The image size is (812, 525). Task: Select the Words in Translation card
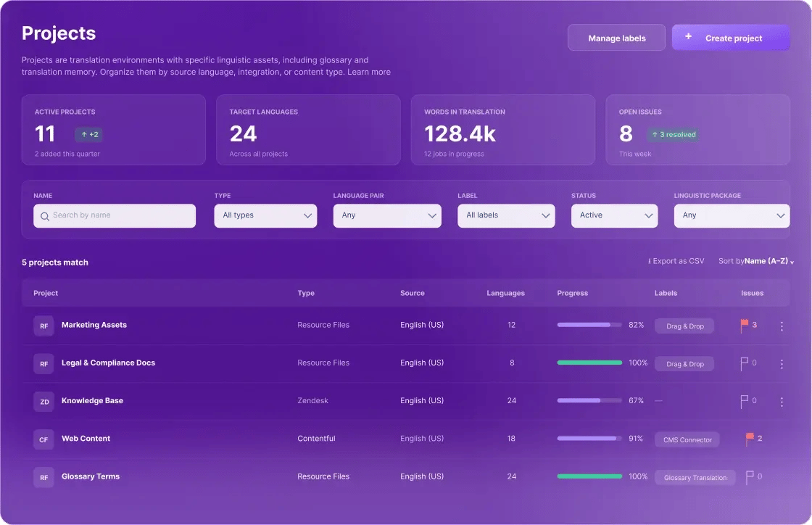click(503, 130)
